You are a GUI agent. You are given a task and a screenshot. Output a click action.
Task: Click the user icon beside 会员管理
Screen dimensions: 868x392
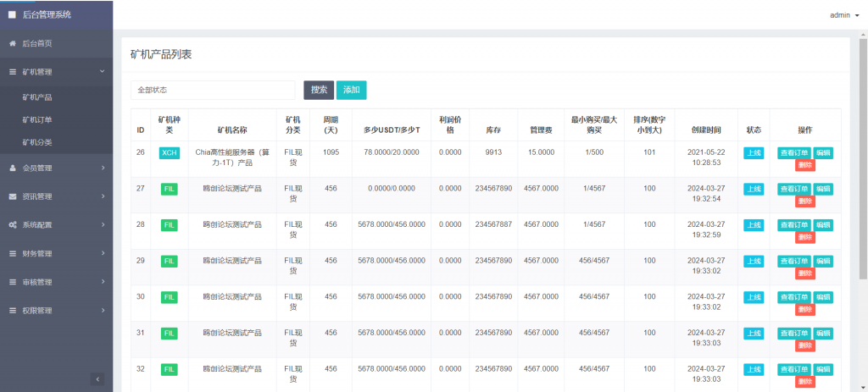pyautogui.click(x=12, y=168)
